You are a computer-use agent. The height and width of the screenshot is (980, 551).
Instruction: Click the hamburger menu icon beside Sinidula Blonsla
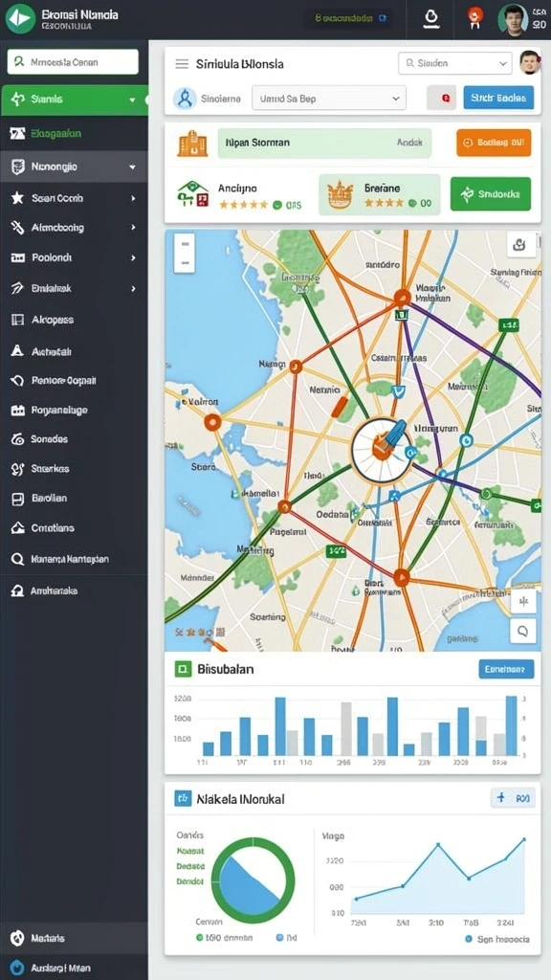pos(182,64)
